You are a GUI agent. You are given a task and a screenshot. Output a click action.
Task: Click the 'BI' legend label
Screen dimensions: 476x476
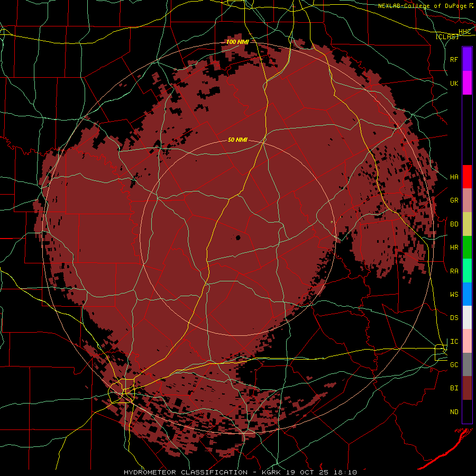click(454, 388)
